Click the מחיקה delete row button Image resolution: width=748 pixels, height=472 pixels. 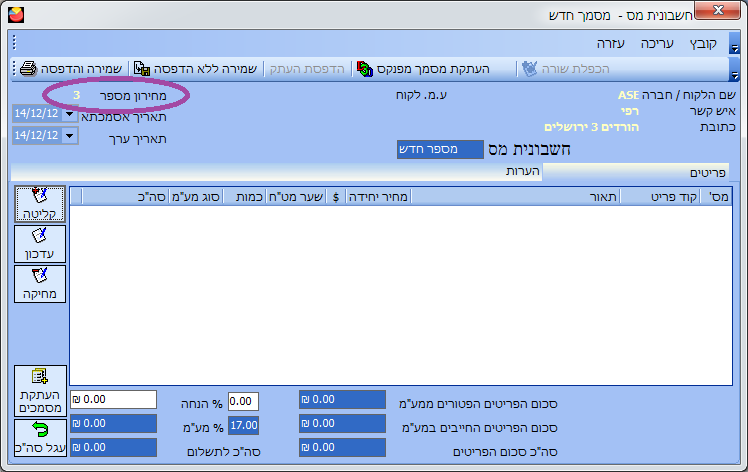(x=40, y=284)
